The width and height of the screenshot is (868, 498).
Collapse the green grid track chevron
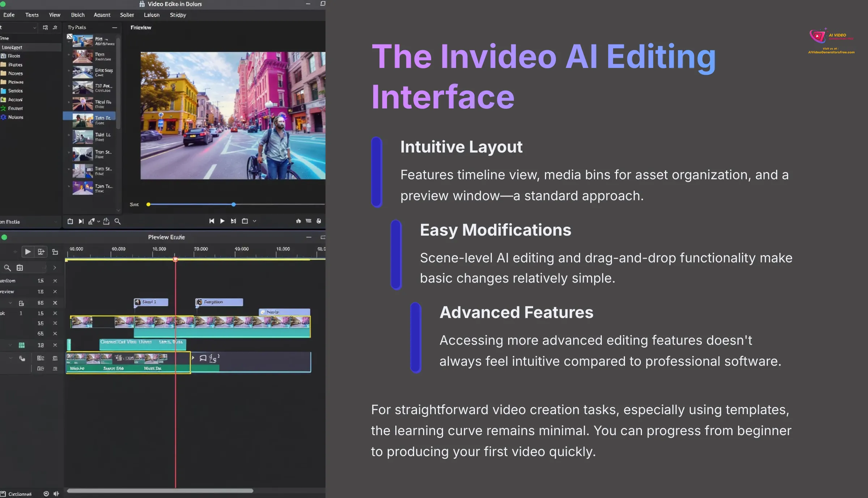point(10,345)
